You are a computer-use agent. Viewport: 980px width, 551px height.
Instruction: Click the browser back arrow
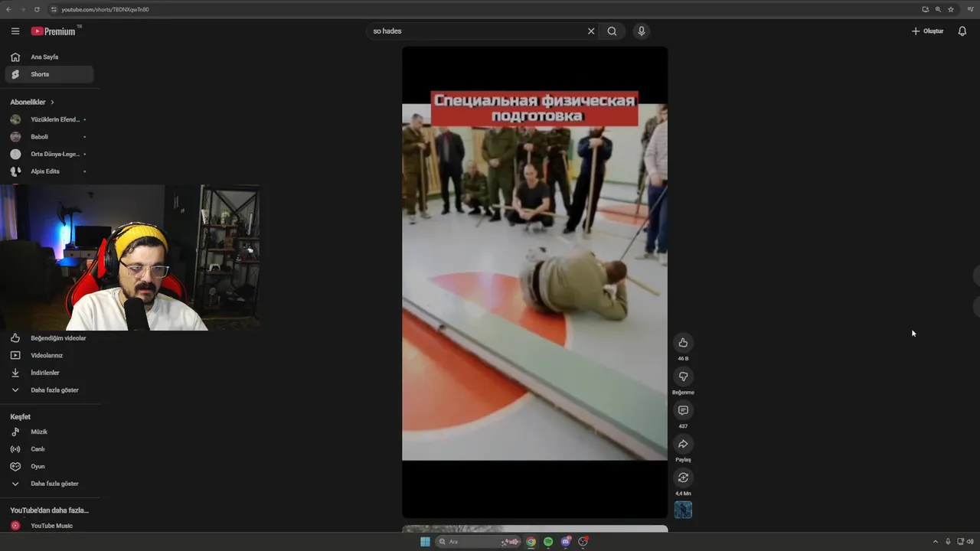tap(9, 9)
